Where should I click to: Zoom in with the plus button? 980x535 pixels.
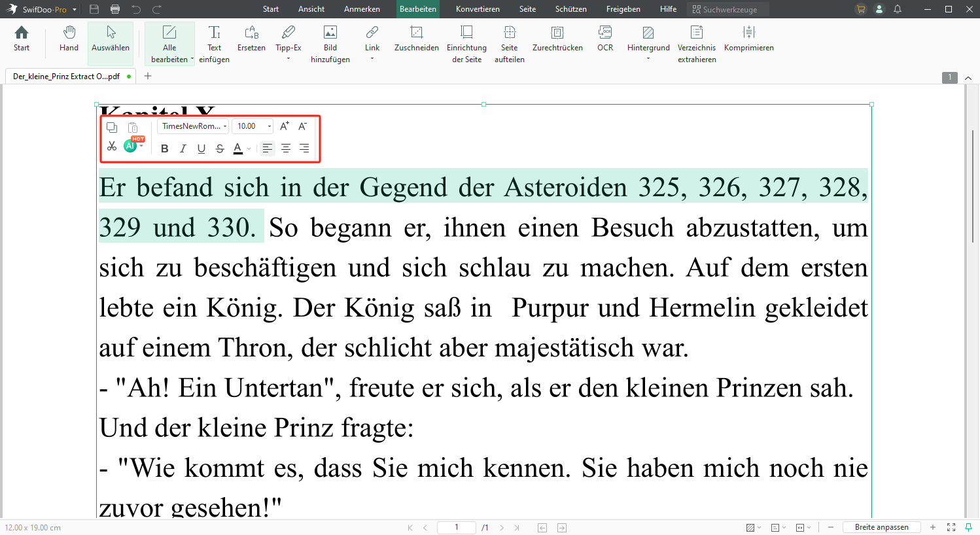[x=933, y=527]
